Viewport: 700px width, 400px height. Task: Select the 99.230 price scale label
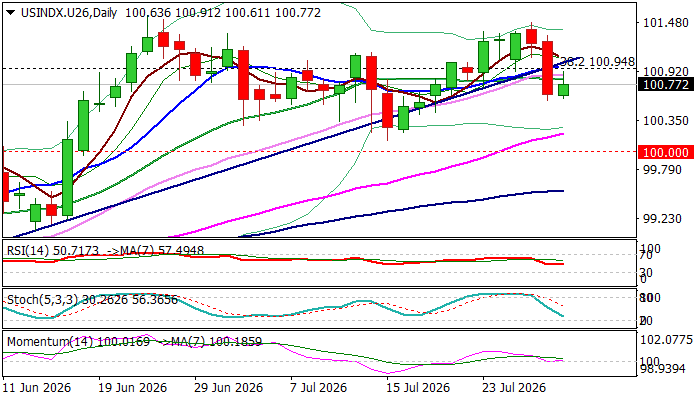tap(662, 219)
